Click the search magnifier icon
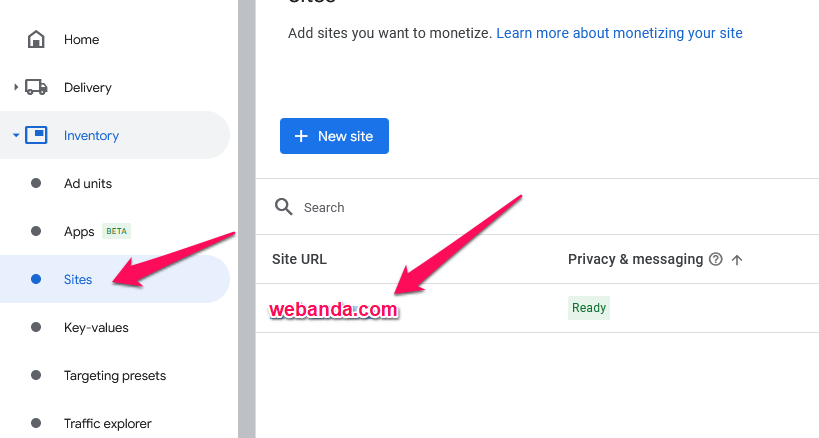Screen dimensions: 819x438 click(284, 207)
